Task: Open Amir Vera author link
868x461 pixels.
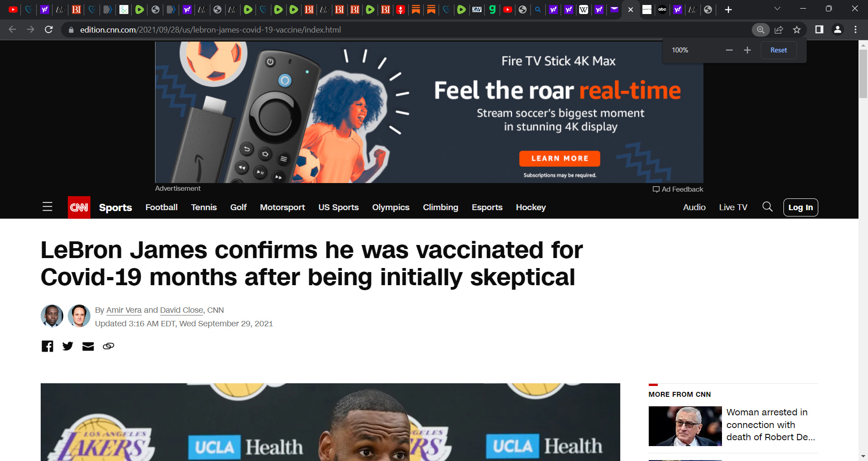Action: tap(124, 310)
